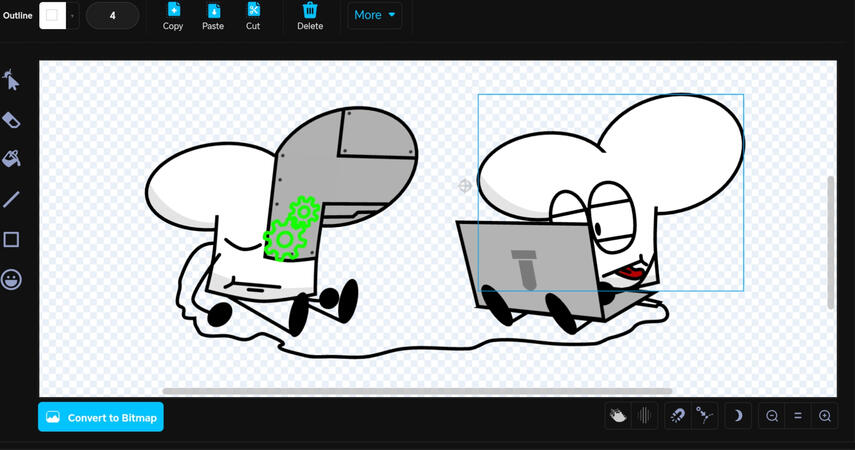Click the Copy icon
The width and height of the screenshot is (855, 450).
173,15
